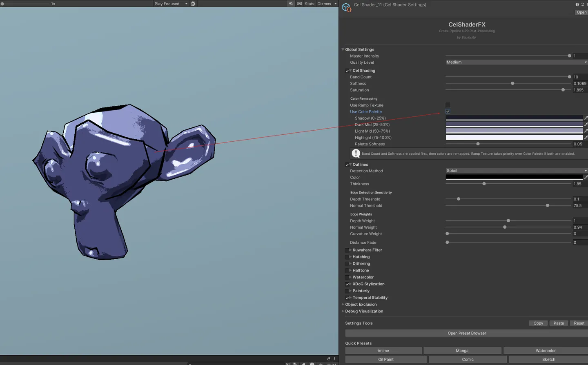The image size is (588, 365).
Task: Click the Open Preset Browser button
Action: [467, 333]
